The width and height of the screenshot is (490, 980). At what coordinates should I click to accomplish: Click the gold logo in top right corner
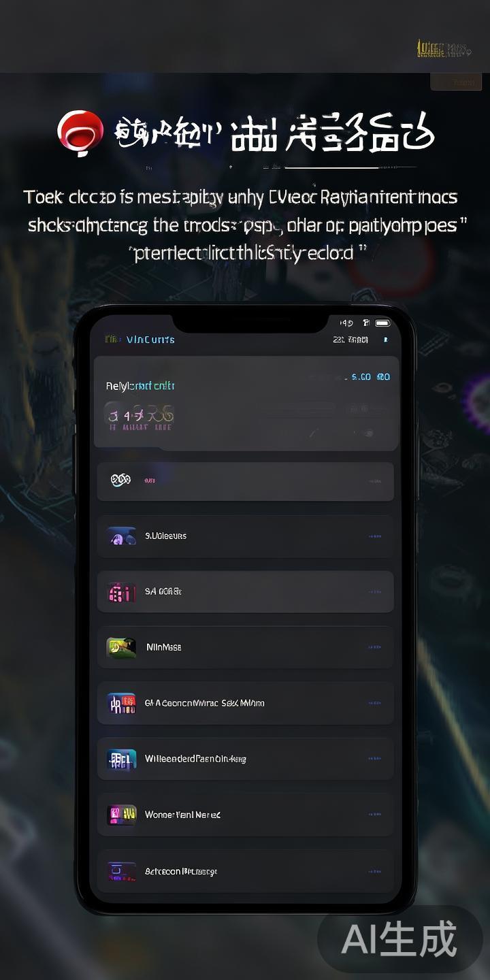443,49
